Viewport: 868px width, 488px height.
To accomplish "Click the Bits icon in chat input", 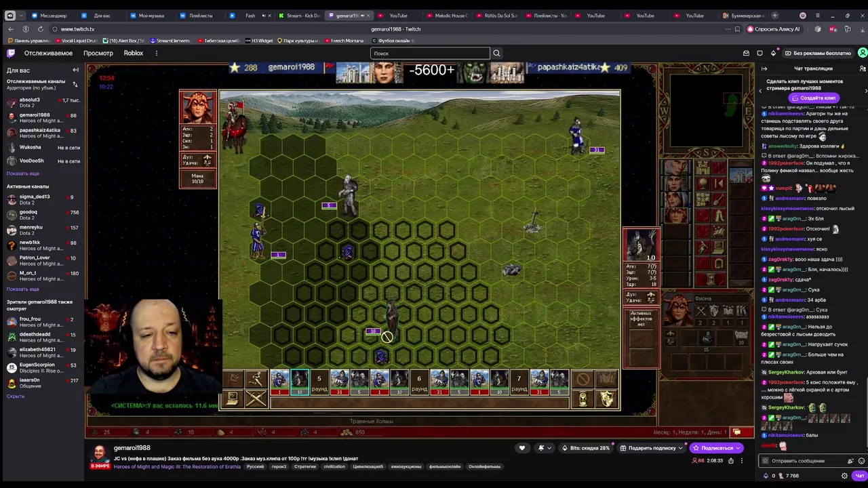I will [850, 461].
